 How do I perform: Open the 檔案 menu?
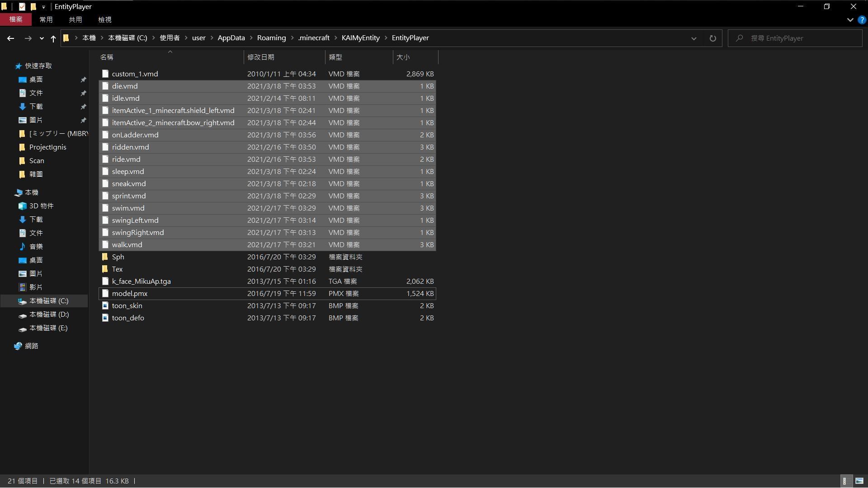16,19
